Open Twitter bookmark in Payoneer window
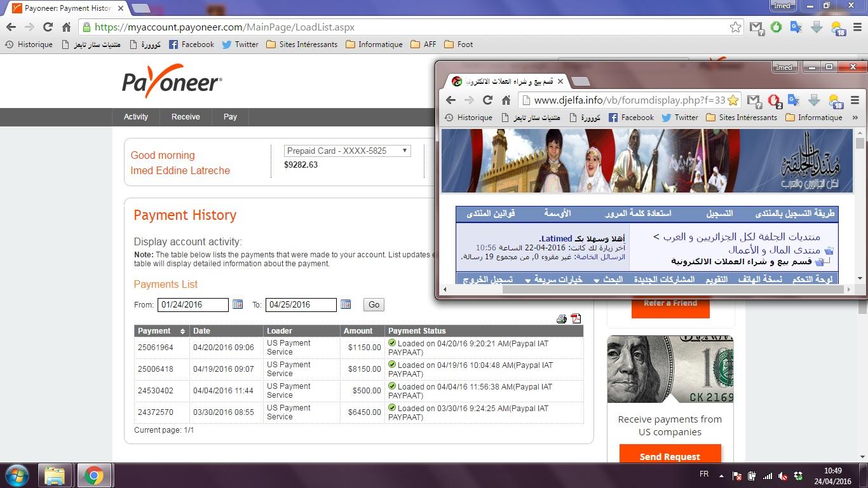The height and width of the screenshot is (488, 868). tap(240, 44)
